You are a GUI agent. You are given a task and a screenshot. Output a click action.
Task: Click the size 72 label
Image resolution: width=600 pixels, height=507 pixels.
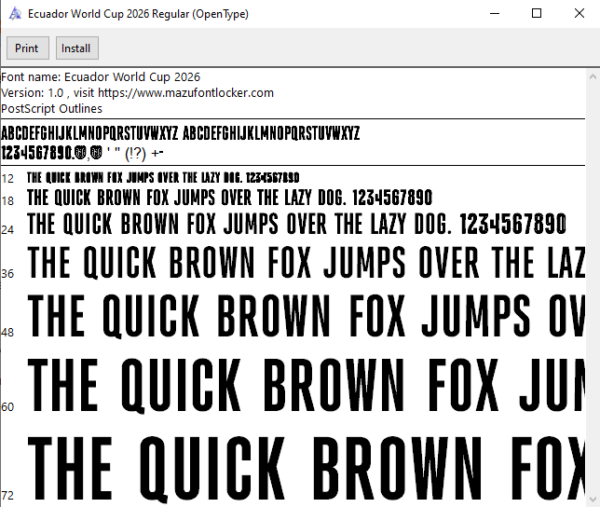pos(7,496)
